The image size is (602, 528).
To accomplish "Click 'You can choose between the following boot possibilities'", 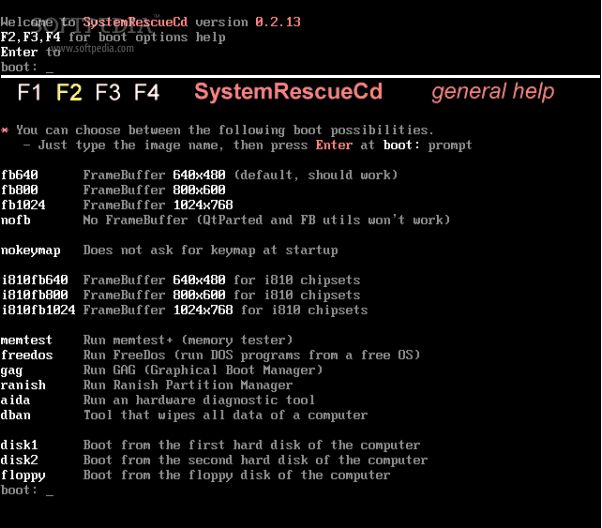I will click(225, 130).
